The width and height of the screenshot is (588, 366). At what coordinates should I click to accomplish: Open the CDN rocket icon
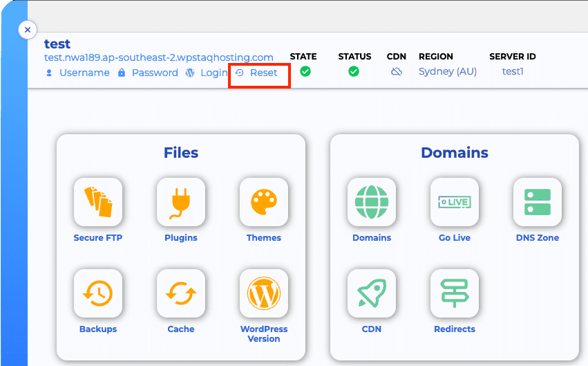tap(372, 293)
